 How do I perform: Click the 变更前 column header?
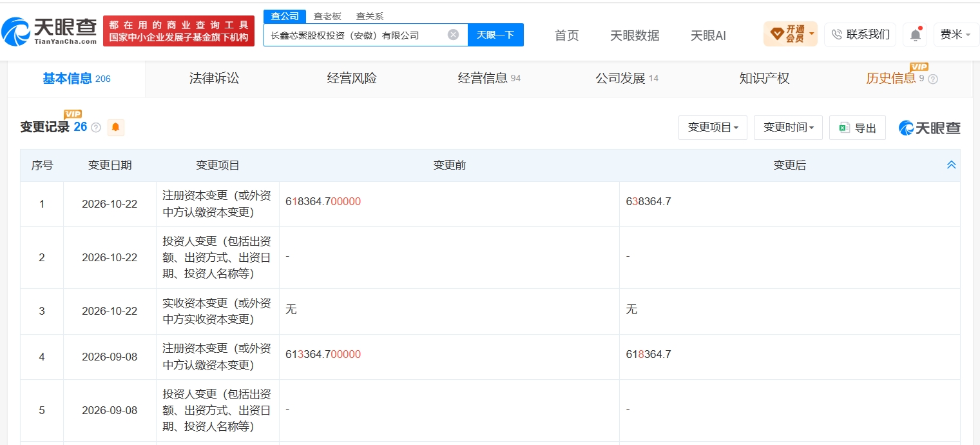coord(450,165)
